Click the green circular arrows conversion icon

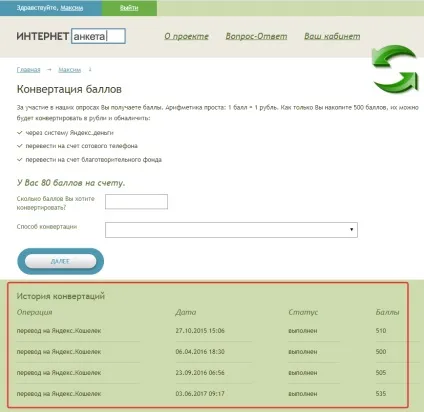tap(395, 69)
